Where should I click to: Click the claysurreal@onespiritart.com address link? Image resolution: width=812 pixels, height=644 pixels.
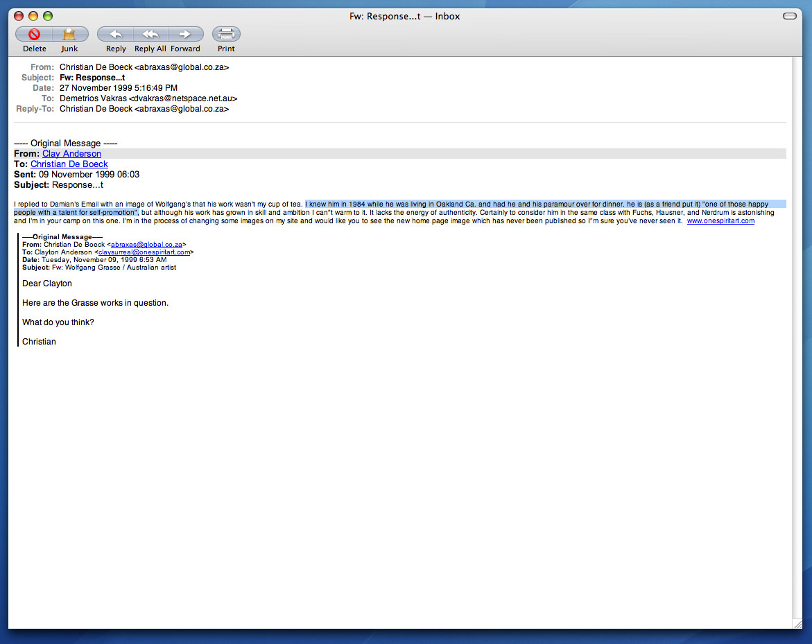pyautogui.click(x=144, y=252)
